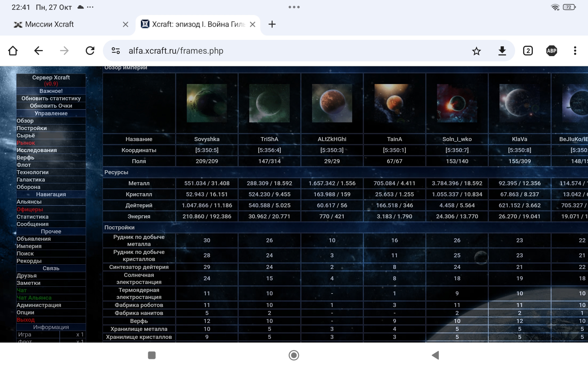Bookmark page with the star icon

point(476,51)
